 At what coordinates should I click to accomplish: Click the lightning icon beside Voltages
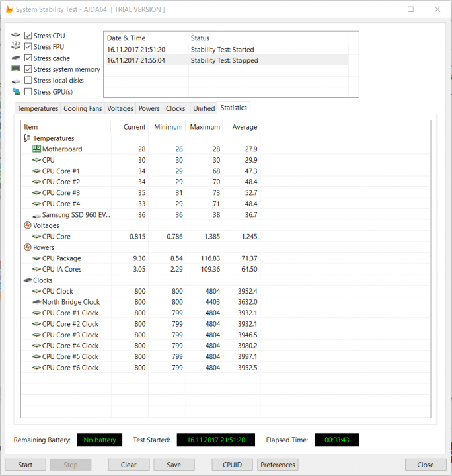(x=28, y=225)
